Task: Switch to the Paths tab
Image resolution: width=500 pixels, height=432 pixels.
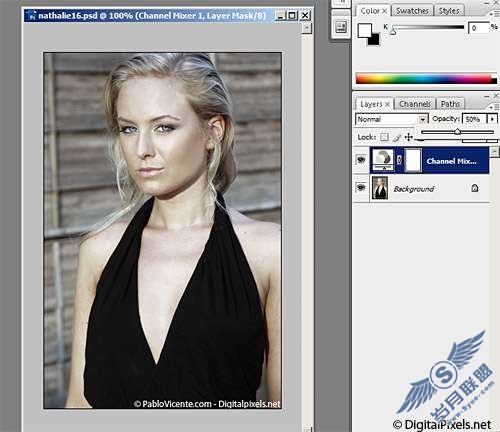Action: (x=450, y=104)
